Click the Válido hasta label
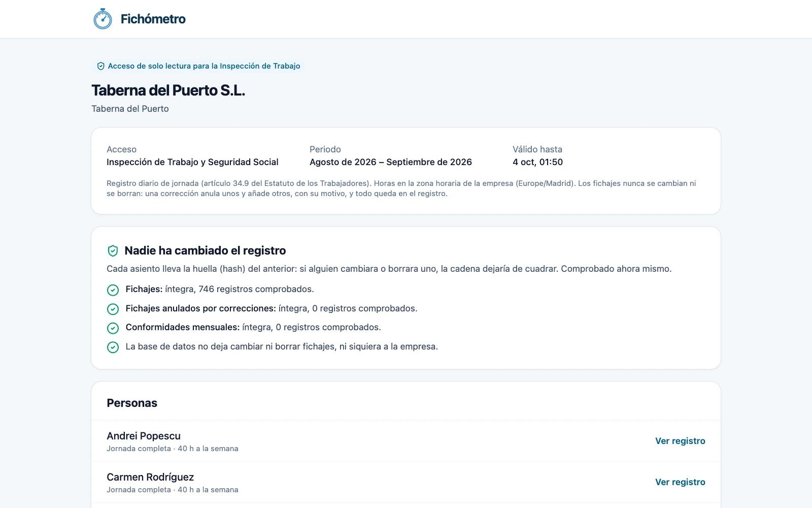The width and height of the screenshot is (812, 508). (537, 149)
